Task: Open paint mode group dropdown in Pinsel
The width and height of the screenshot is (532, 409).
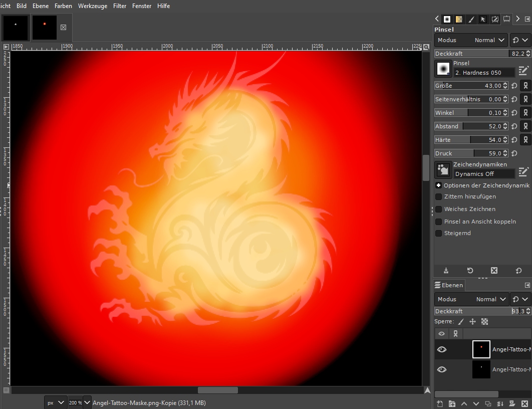Action: tap(520, 40)
